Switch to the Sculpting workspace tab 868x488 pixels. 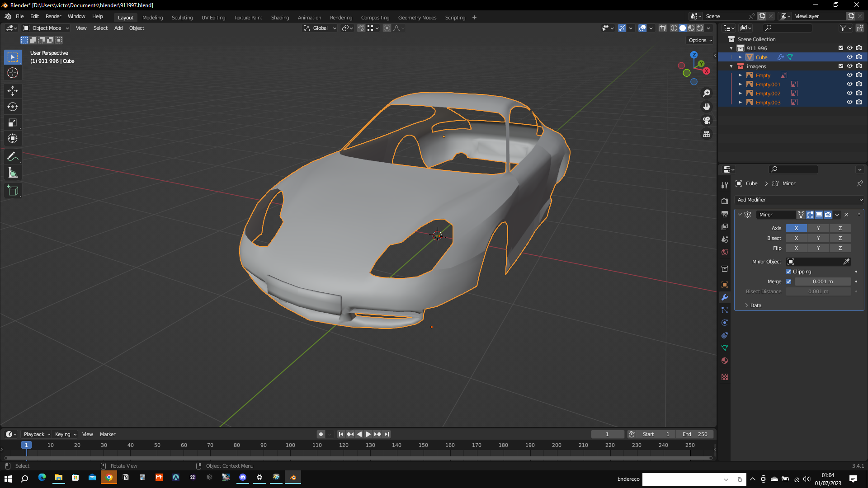[182, 18]
